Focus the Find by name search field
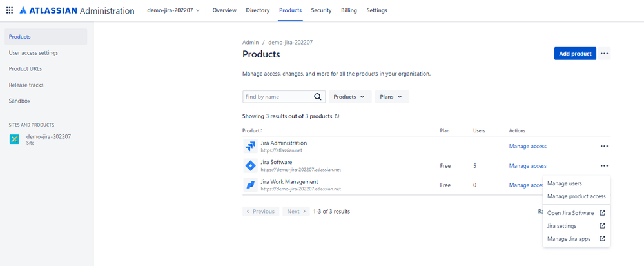The image size is (644, 266). (x=278, y=97)
